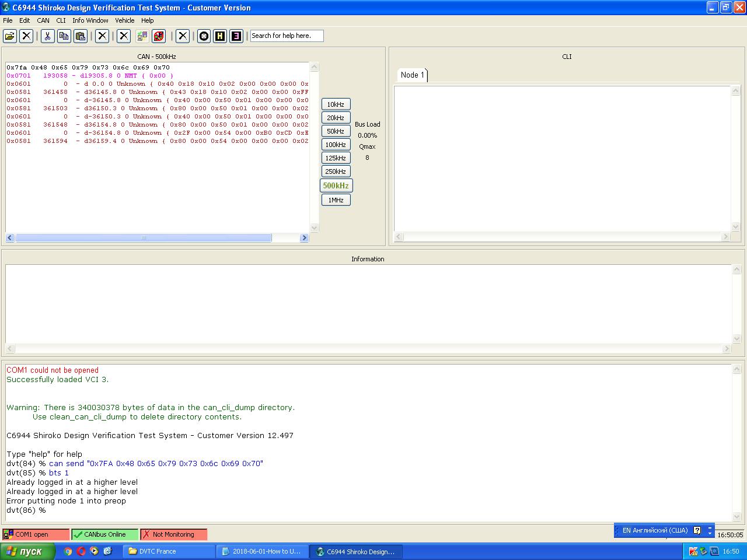Select the Node 1 tab
Screen dimensions: 747x560
pyautogui.click(x=412, y=75)
